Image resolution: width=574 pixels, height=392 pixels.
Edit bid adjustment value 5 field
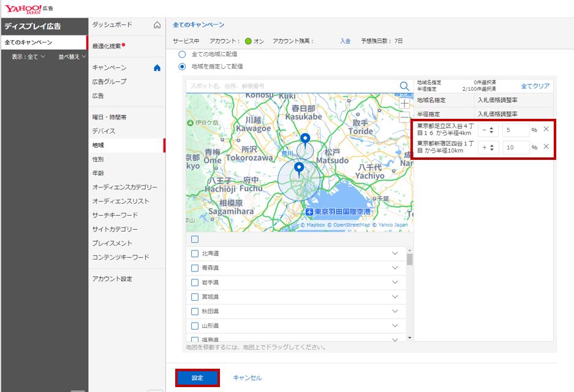pos(515,130)
